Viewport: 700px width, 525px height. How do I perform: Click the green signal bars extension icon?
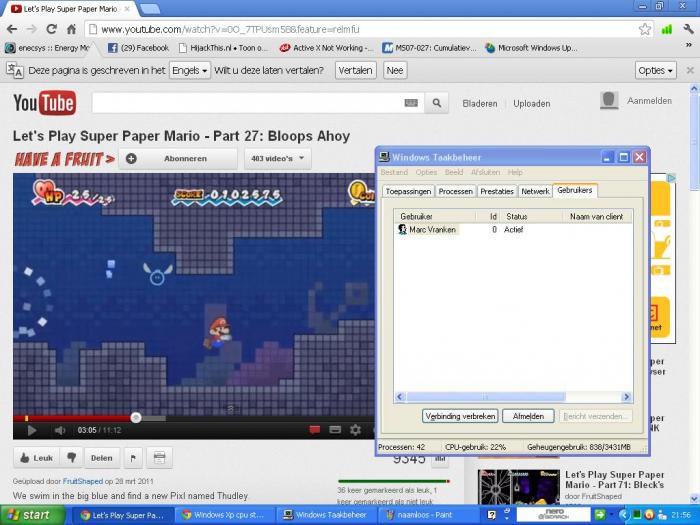(667, 29)
